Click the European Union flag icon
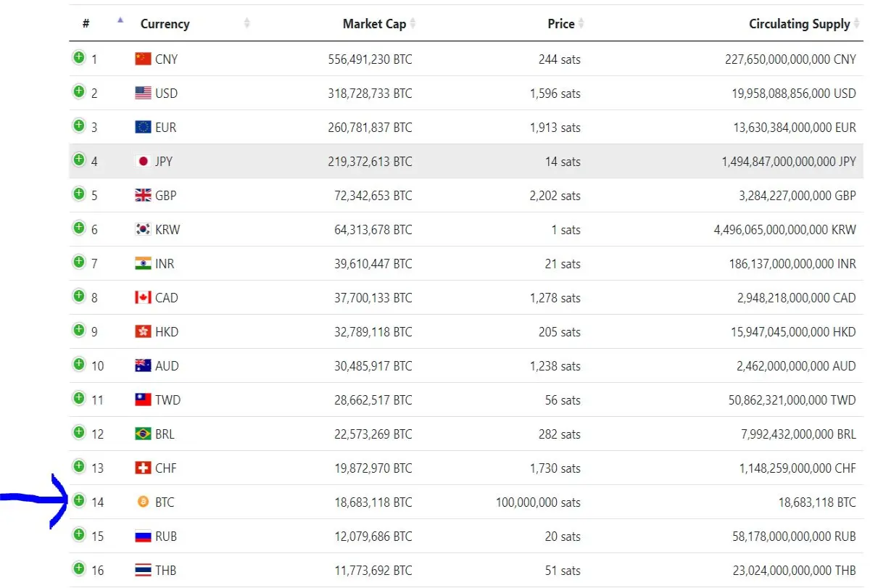870x588 pixels. coord(143,127)
